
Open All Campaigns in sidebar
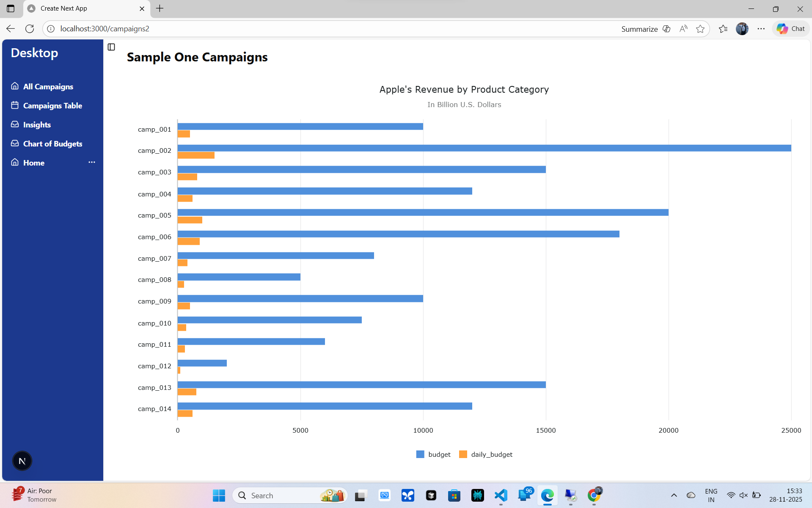48,86
